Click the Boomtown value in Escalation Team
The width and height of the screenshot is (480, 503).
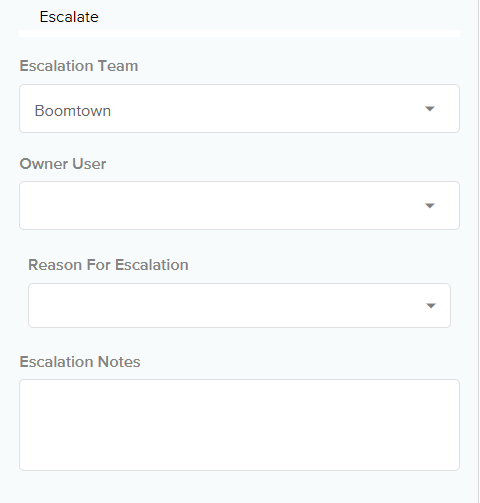(x=73, y=111)
